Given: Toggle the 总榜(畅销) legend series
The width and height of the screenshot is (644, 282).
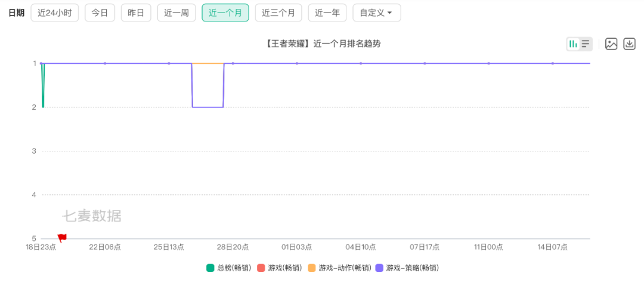Looking at the screenshot, I should click(x=228, y=268).
